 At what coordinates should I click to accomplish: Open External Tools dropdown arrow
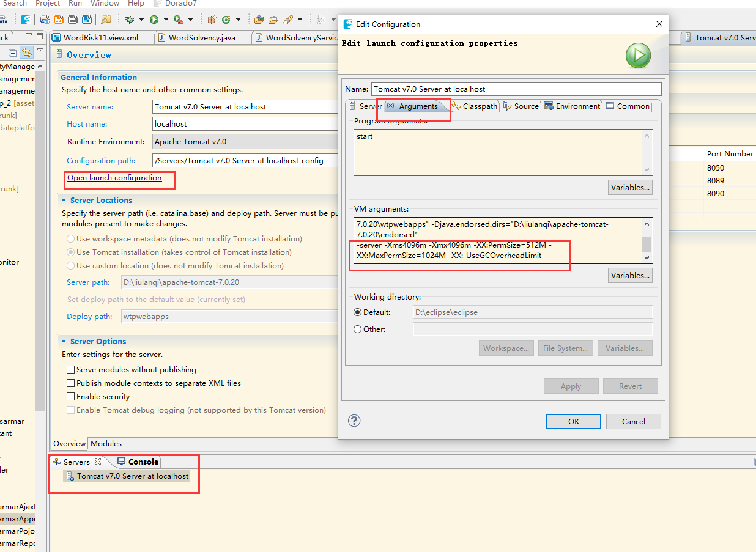(x=190, y=20)
